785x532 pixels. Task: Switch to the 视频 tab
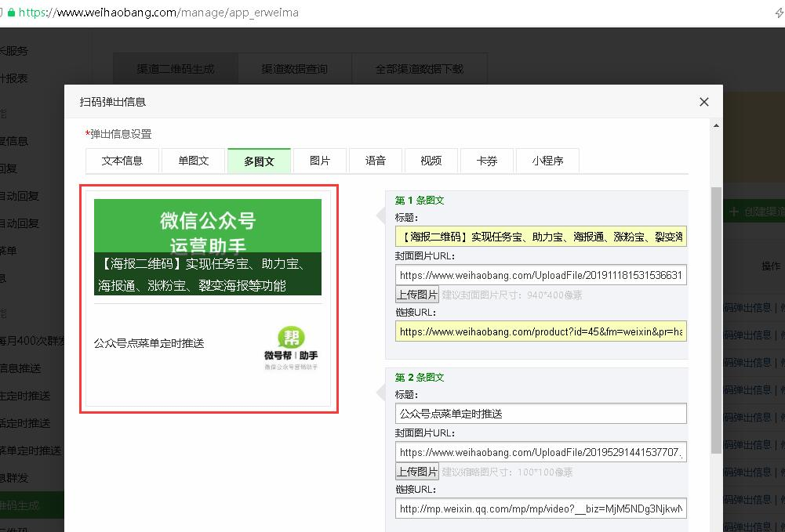pos(431,161)
